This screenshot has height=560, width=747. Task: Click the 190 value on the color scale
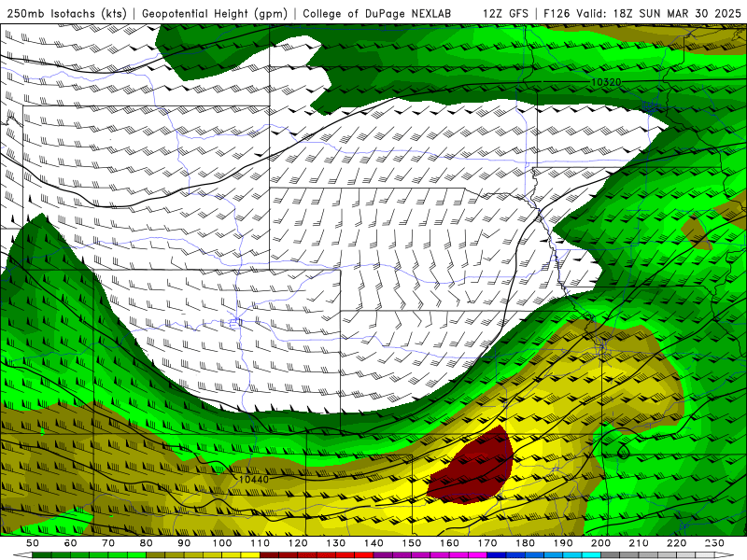coord(563,543)
